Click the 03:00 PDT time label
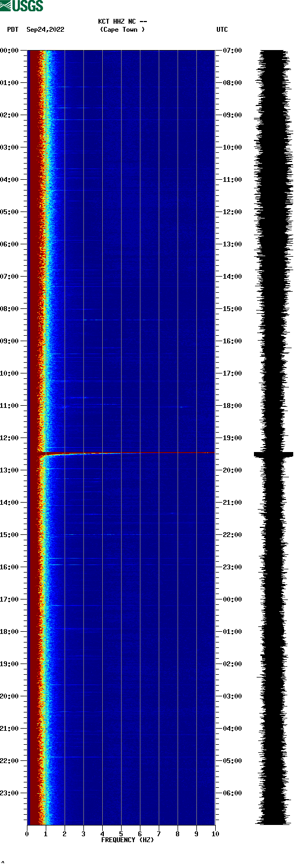Screen dimensions: 297x868 click(9, 147)
